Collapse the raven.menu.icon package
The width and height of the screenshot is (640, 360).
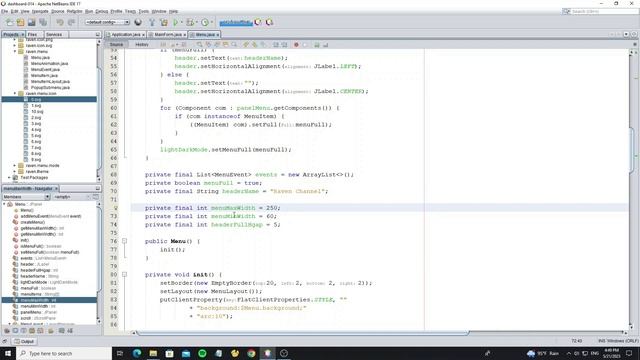15,93
